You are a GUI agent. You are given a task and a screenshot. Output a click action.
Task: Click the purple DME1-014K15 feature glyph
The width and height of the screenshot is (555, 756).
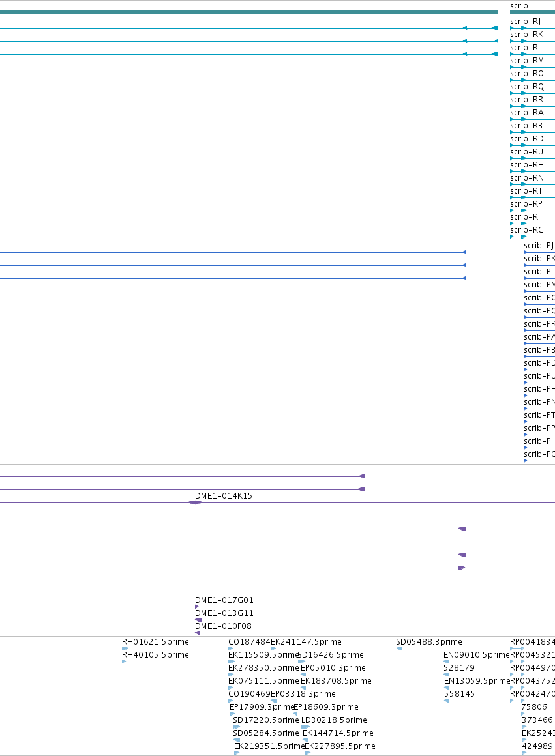coord(195,502)
